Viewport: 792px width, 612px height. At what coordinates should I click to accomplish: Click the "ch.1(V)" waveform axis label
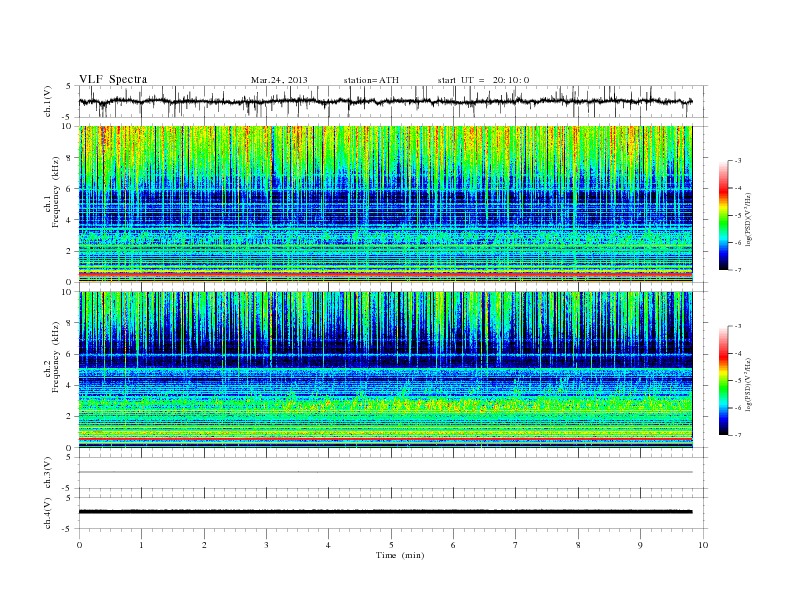pyautogui.click(x=47, y=101)
